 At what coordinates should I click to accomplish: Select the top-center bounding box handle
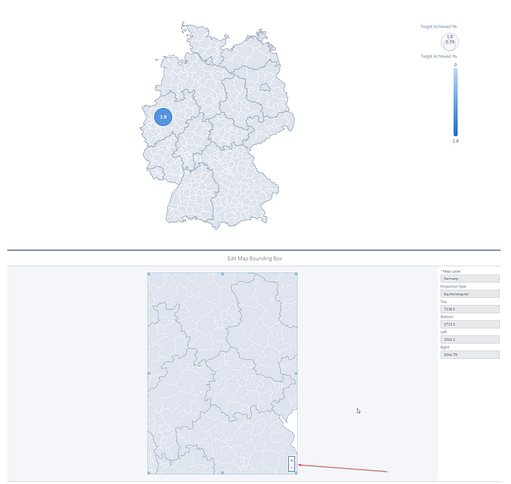[222, 274]
